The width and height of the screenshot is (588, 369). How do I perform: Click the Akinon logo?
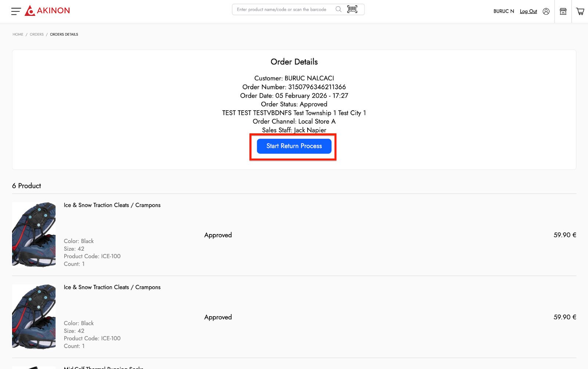pos(47,11)
